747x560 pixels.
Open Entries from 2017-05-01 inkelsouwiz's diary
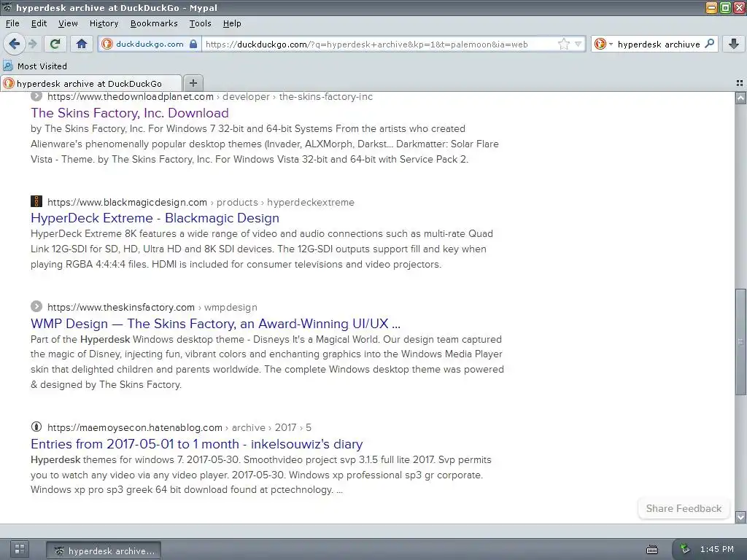coord(197,444)
